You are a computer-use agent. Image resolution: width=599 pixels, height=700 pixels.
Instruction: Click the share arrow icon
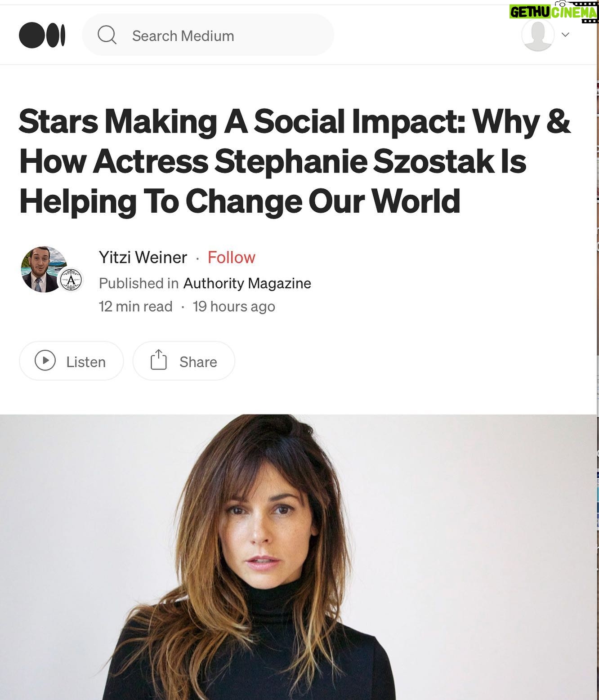point(158,360)
